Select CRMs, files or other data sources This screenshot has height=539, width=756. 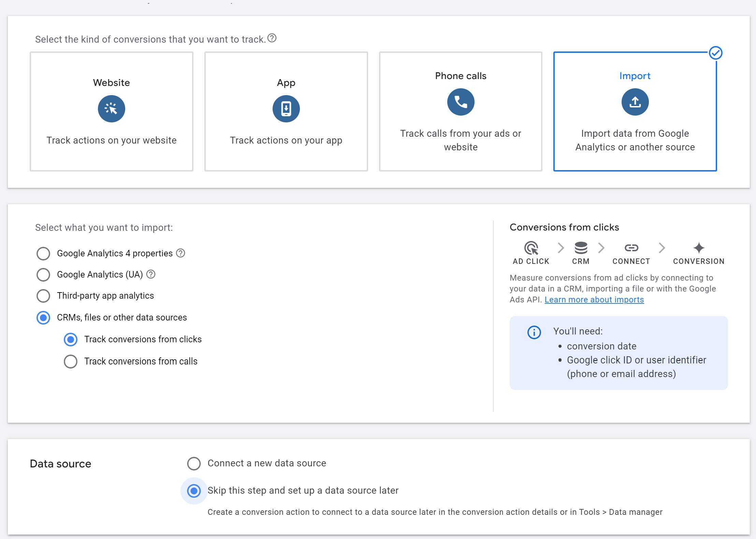(x=43, y=318)
